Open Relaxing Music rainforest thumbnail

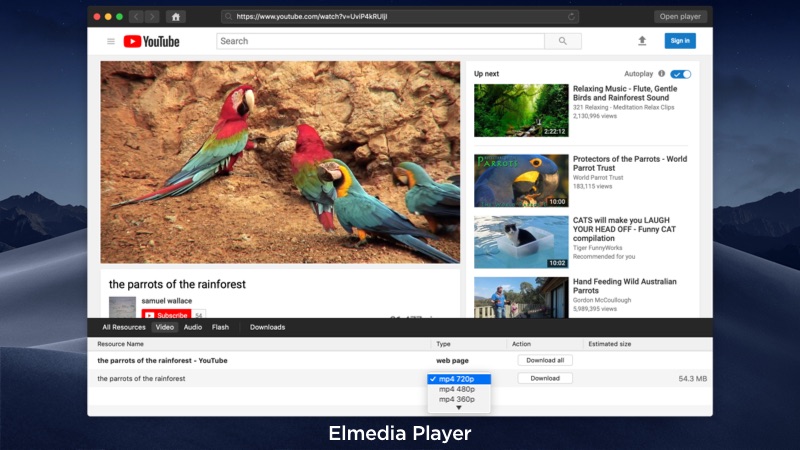click(x=521, y=110)
